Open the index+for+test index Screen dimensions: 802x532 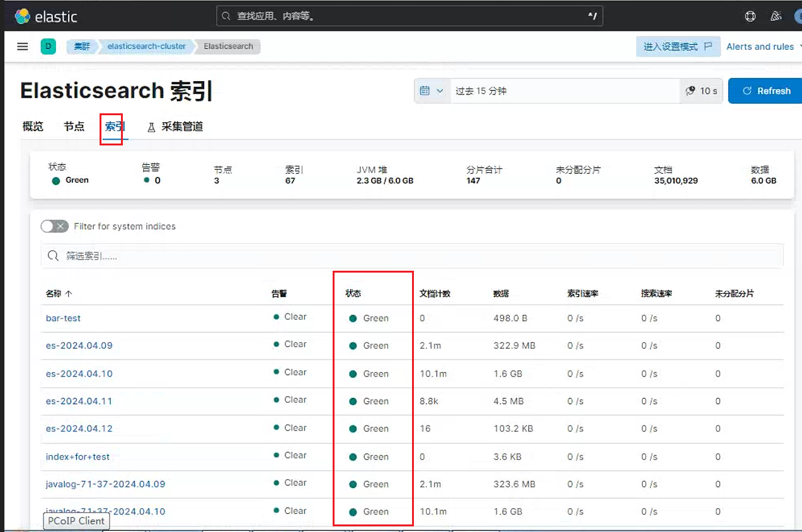(x=77, y=456)
